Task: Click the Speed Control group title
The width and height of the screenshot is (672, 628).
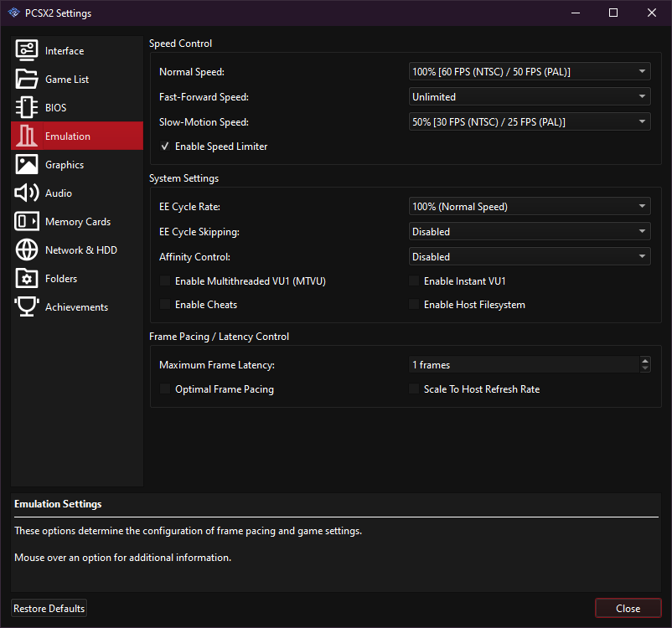Action: tap(180, 44)
